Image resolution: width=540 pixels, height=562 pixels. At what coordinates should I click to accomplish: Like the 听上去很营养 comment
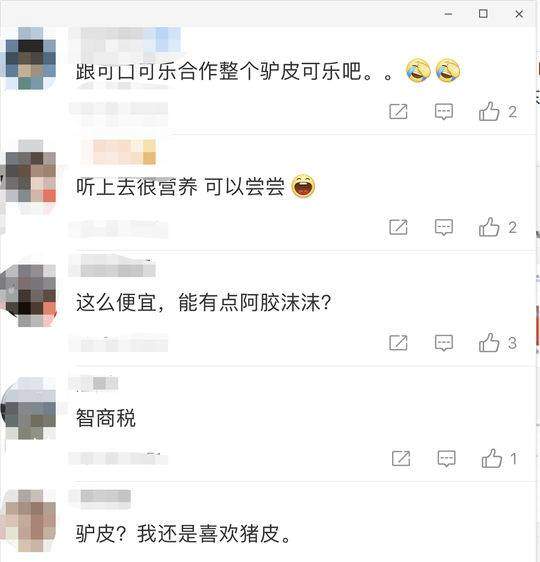coord(489,227)
